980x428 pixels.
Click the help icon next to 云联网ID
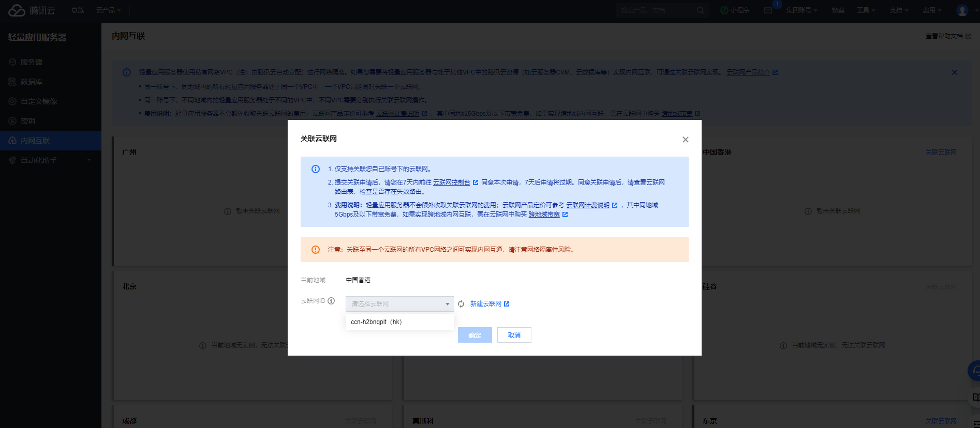331,301
